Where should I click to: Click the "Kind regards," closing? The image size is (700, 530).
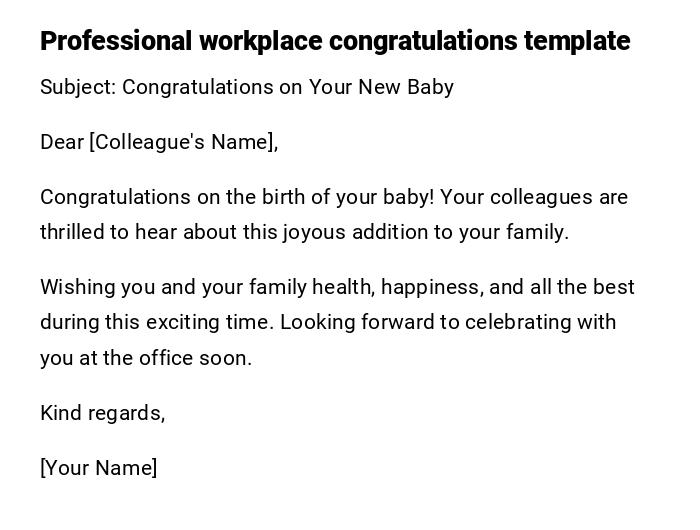[x=102, y=413]
